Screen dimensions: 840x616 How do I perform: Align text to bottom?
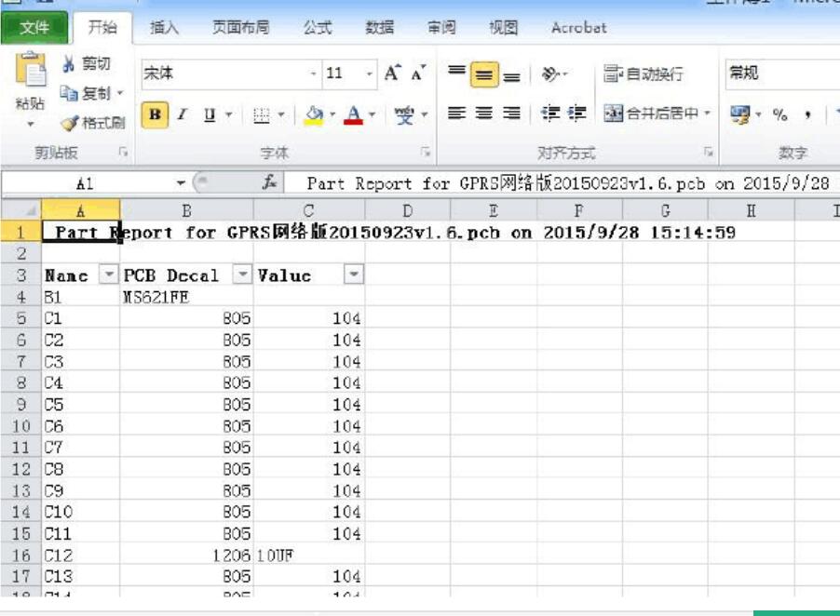point(511,74)
